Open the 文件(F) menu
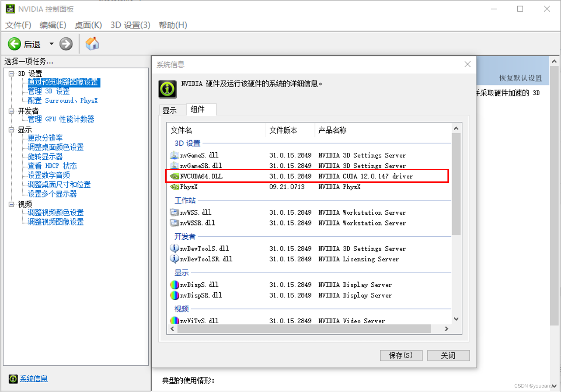 (18, 25)
